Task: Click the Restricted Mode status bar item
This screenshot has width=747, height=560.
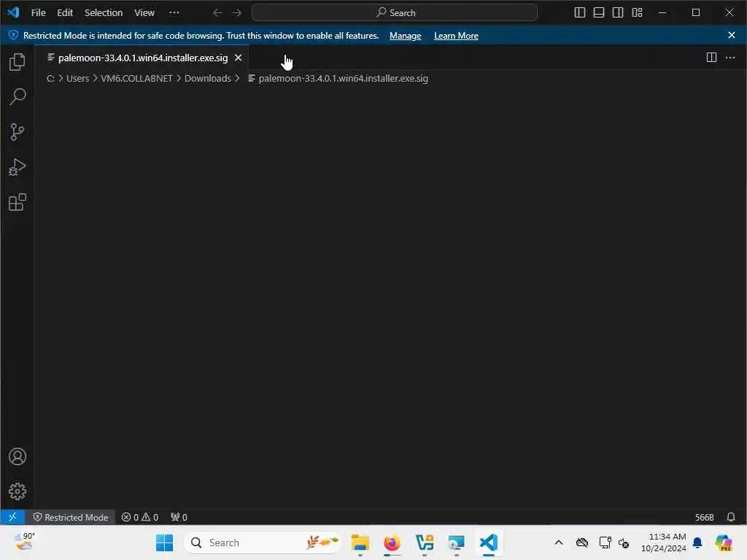Action: 71,517
